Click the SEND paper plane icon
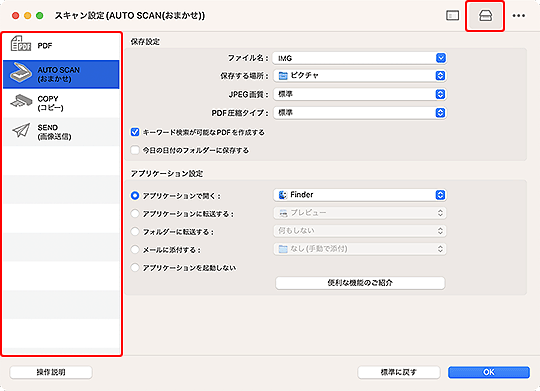The height and width of the screenshot is (391, 540). 21,131
